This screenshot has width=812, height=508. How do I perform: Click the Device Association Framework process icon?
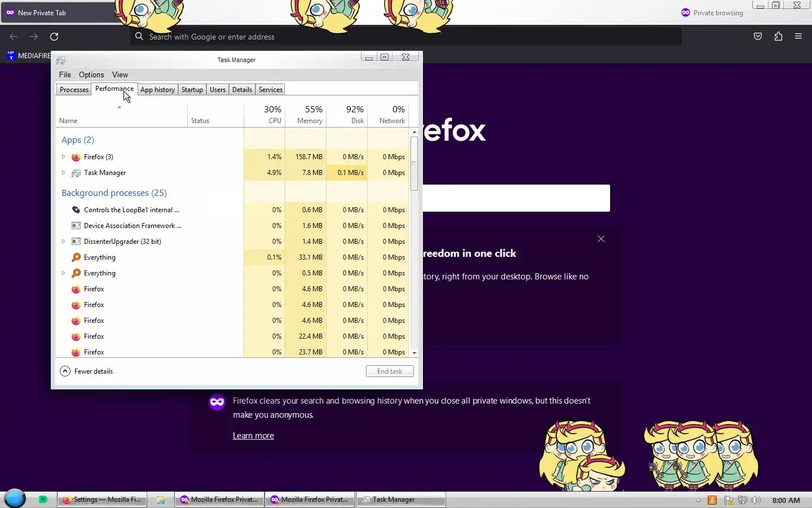[x=76, y=226]
